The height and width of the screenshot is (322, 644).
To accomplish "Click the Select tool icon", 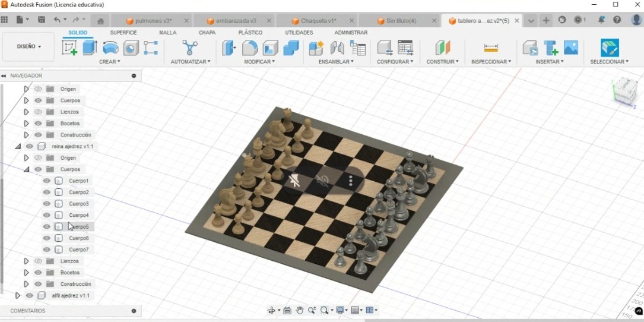I will tap(610, 48).
